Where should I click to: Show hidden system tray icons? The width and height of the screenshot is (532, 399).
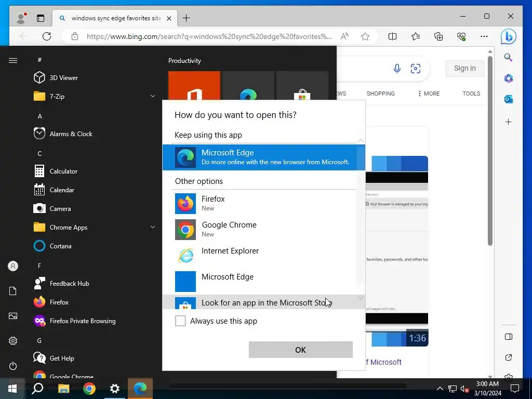440,389
